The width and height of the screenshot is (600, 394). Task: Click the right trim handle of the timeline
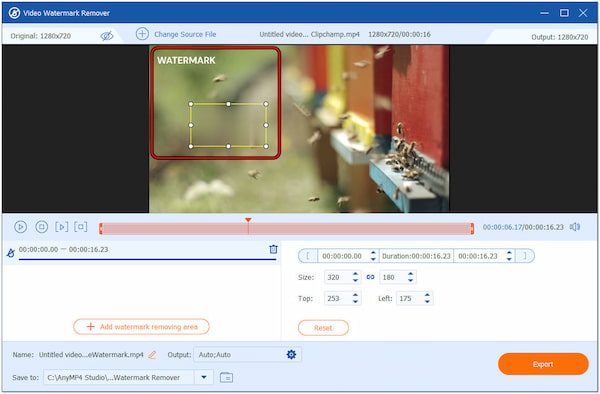[x=472, y=229]
